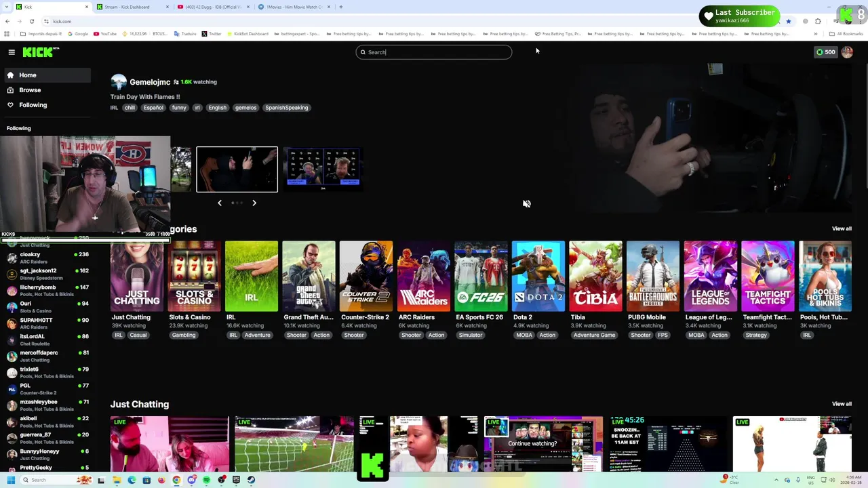Expand Chrome tab search dropdown arrow

point(7,7)
